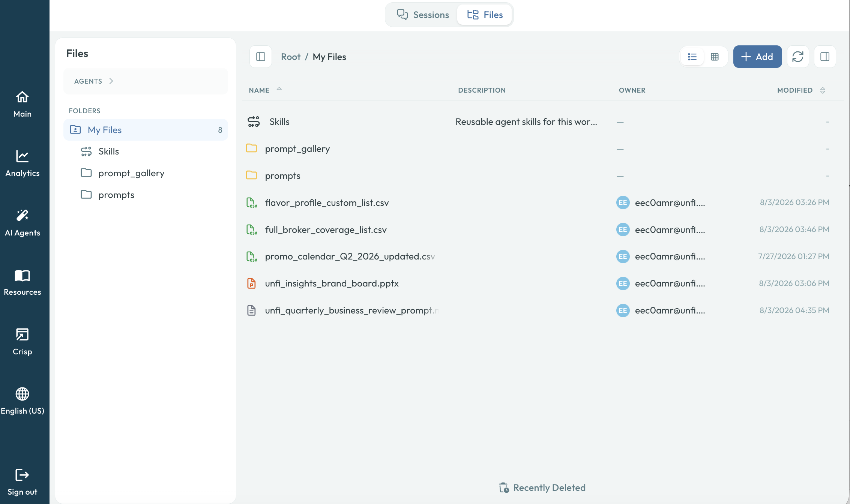Image resolution: width=850 pixels, height=504 pixels.
Task: Toggle the left folder panel
Action: click(x=261, y=57)
